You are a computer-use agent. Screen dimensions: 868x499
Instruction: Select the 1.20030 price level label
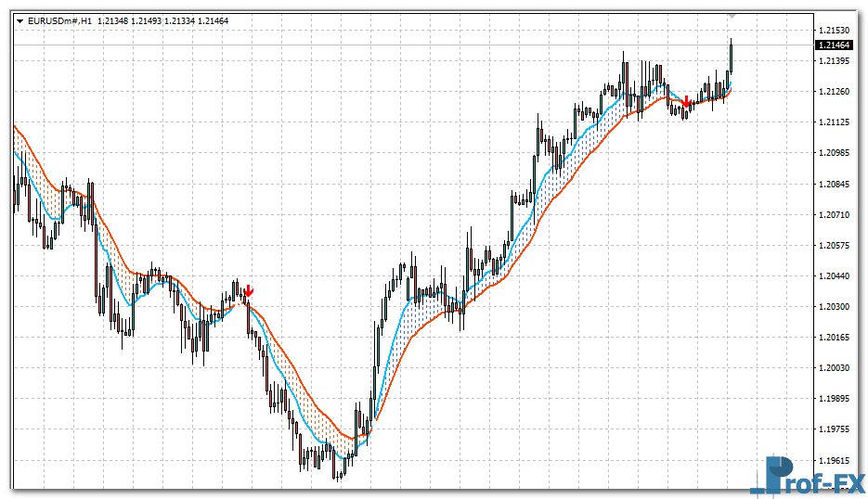click(835, 367)
